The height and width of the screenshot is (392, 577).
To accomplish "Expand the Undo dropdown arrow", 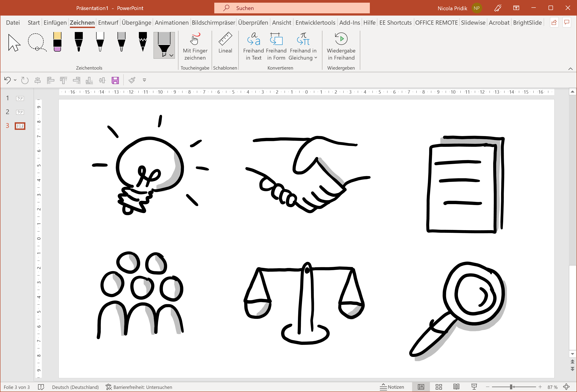I will 16,80.
